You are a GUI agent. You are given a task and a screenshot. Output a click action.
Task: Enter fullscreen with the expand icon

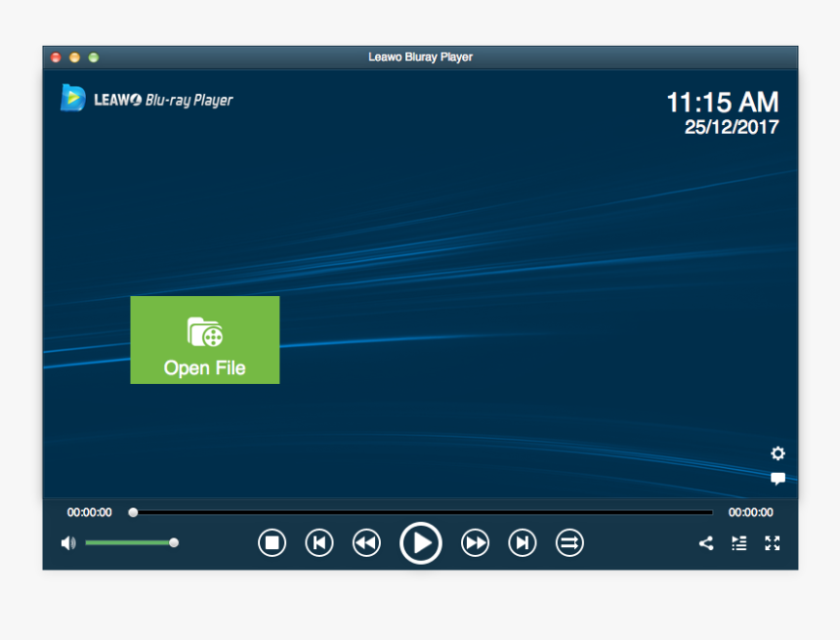(x=773, y=543)
